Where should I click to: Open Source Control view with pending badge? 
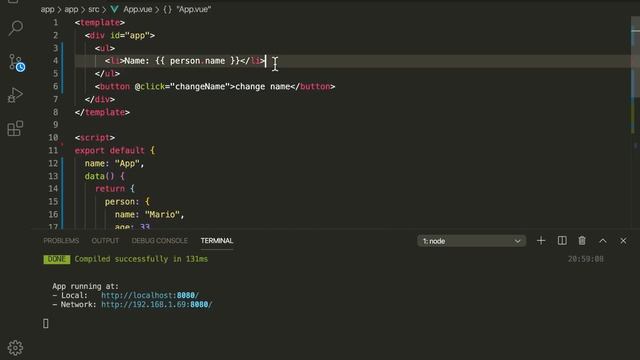[x=16, y=62]
